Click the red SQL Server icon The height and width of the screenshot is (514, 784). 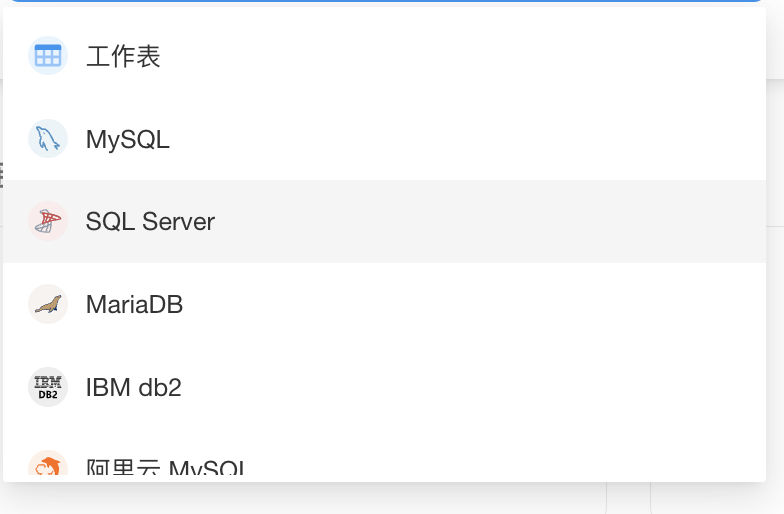coord(47,221)
